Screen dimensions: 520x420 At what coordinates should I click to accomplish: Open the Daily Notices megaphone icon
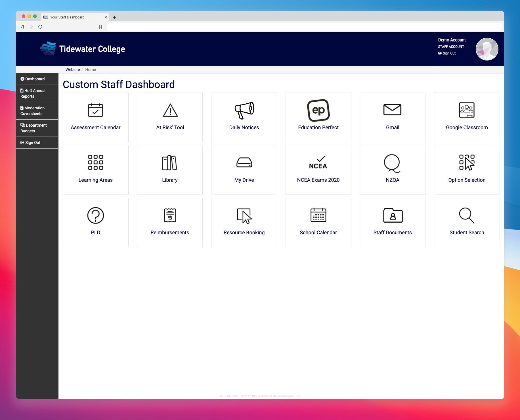click(x=244, y=110)
